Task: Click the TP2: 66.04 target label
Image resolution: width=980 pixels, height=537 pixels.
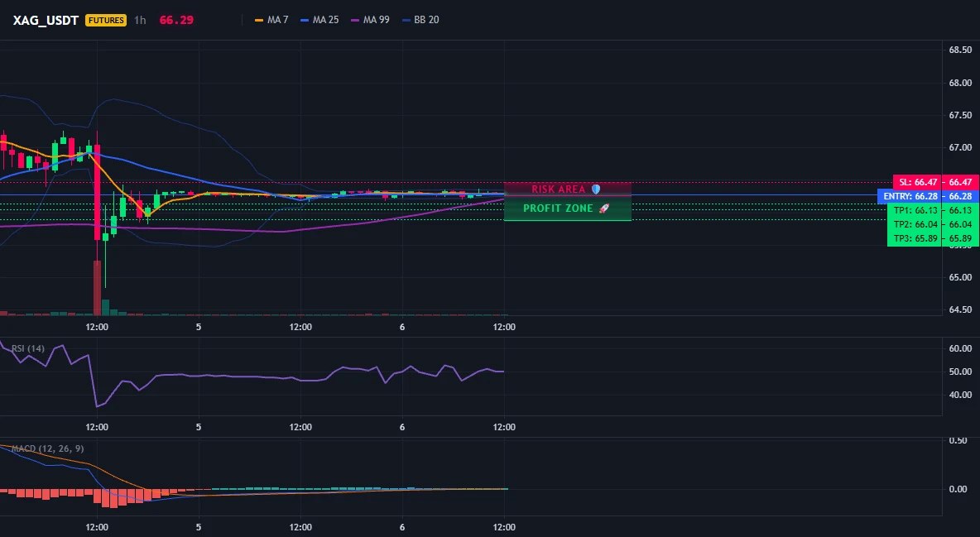Action: coord(915,224)
